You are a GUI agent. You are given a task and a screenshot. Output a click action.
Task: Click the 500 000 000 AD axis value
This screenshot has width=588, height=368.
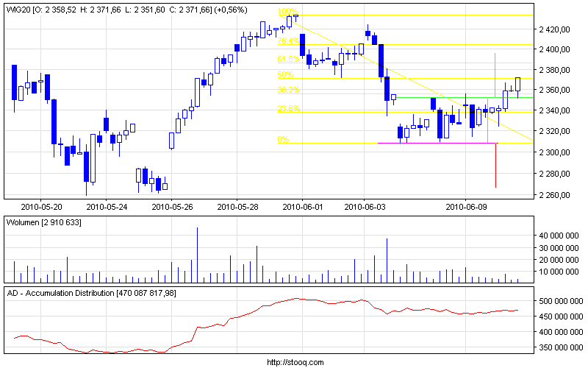561,301
